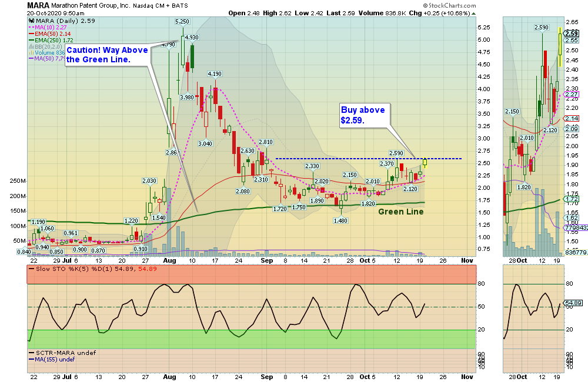Click the Slow STO %K(5) %D(1) indicator title
Image resolution: width=588 pixels, height=382 pixels.
pyautogui.click(x=96, y=269)
